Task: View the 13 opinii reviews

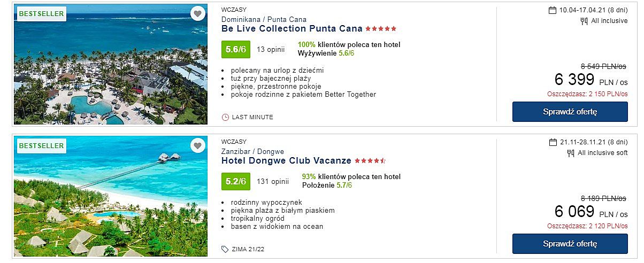Action: (x=271, y=50)
